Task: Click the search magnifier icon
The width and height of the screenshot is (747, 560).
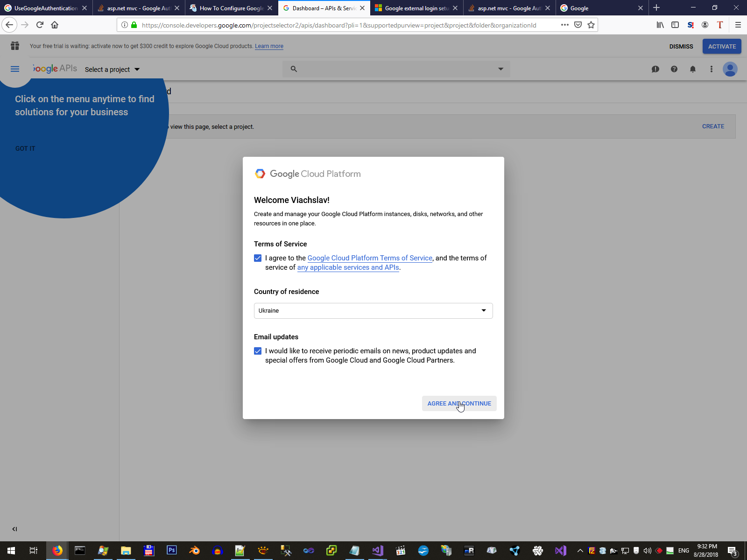Action: coord(294,69)
